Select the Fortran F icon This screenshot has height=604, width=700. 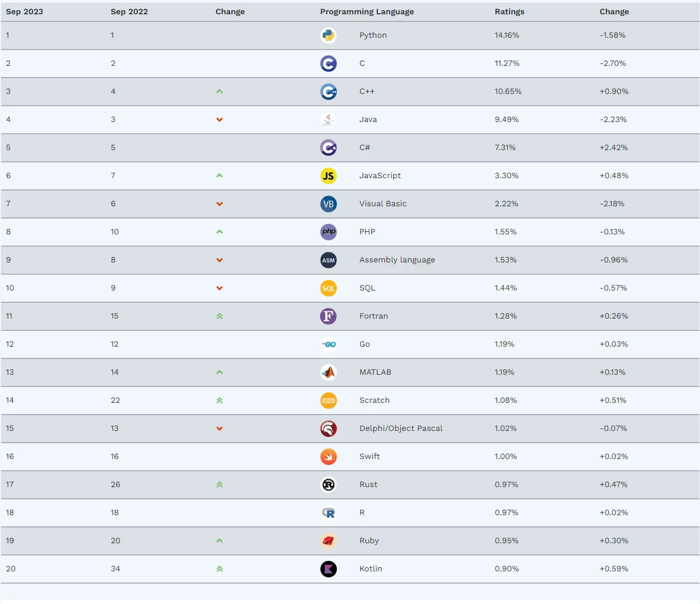328,316
